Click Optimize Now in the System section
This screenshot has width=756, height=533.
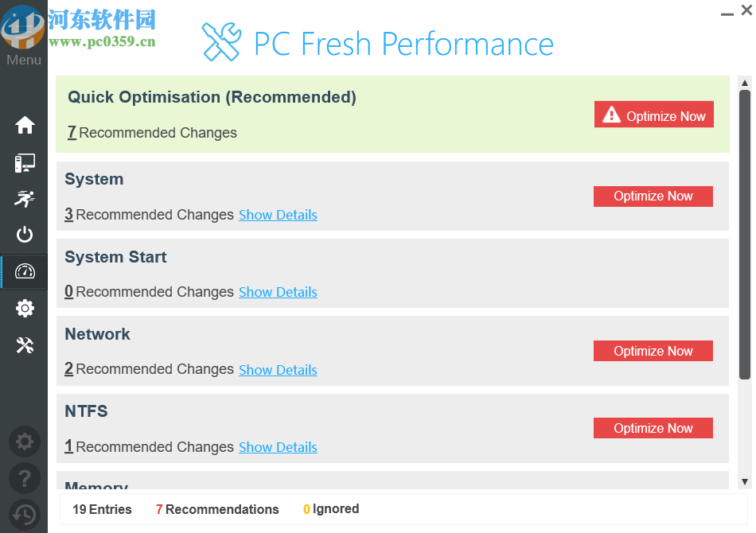click(653, 196)
